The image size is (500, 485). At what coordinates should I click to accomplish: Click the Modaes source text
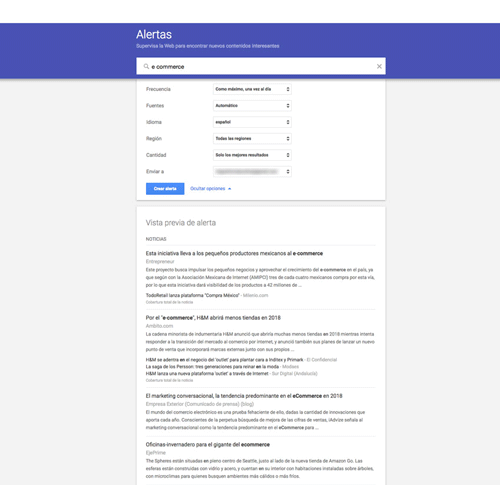point(290,367)
